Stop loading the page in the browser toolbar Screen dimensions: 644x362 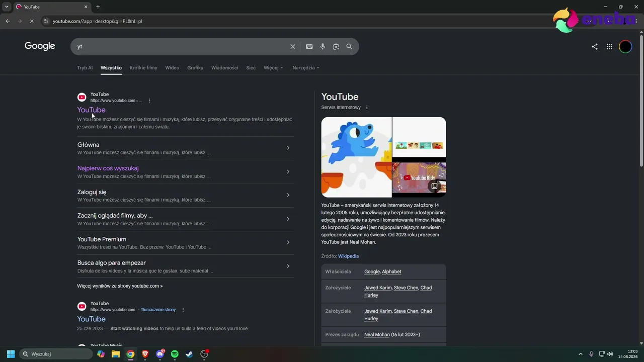(x=31, y=21)
